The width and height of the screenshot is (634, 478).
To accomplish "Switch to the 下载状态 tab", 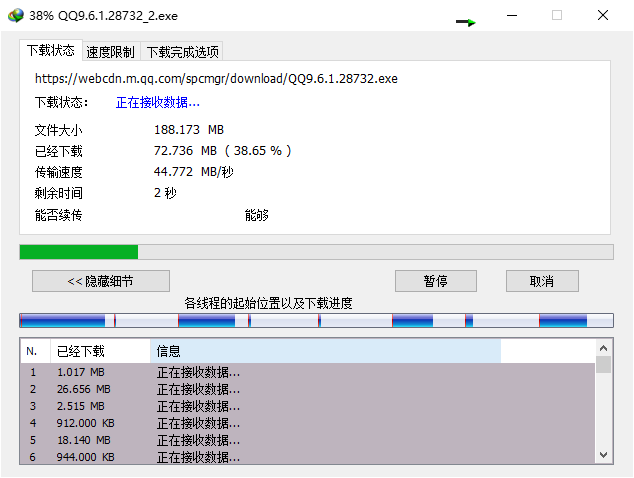I will pos(51,50).
